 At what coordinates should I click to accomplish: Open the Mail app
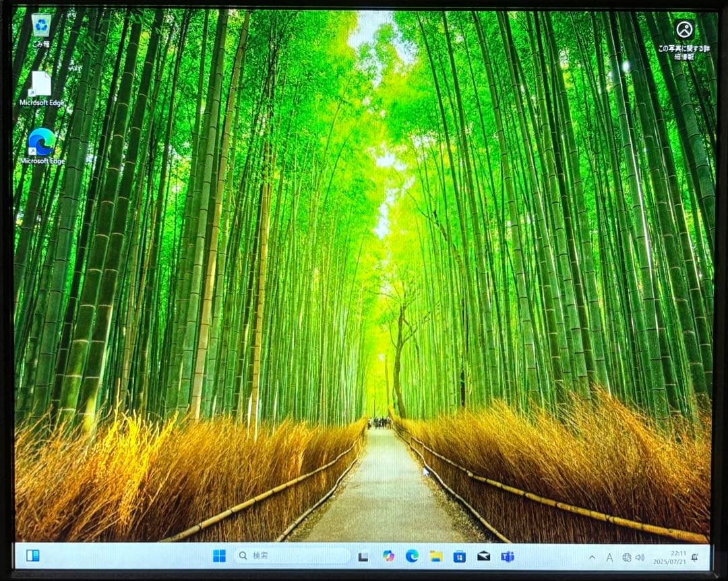483,557
